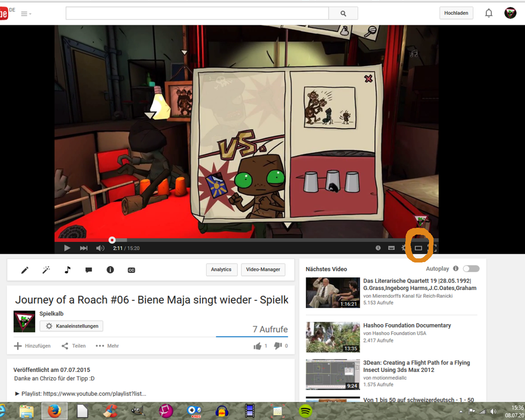Open the guide menu next to logo

(26, 14)
